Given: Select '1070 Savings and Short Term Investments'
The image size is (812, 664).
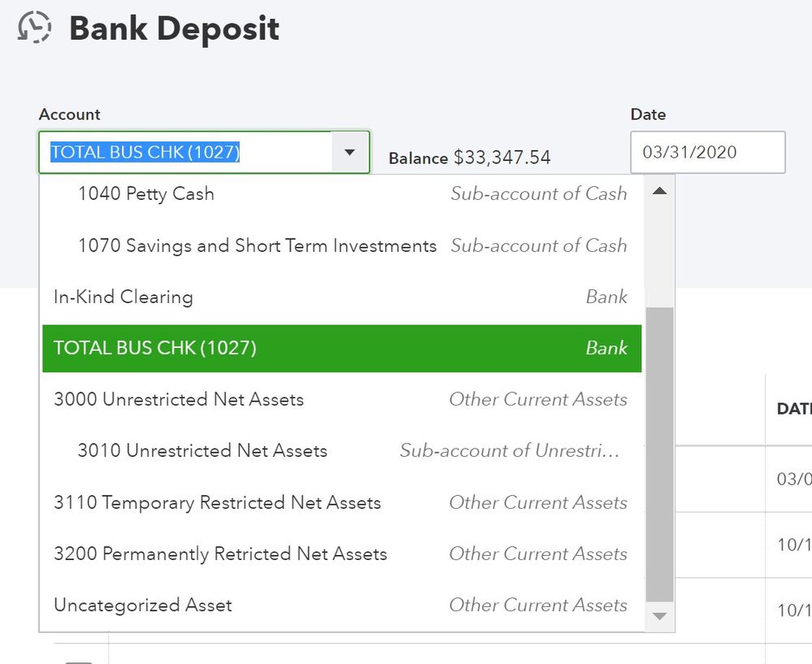Looking at the screenshot, I should tap(244, 245).
